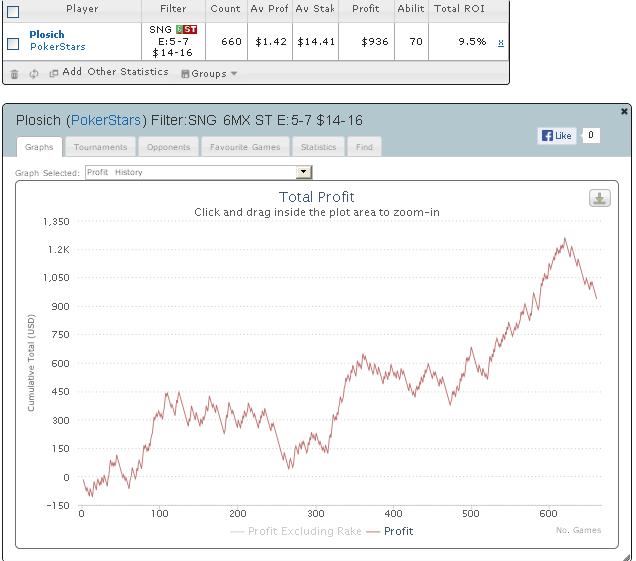Image resolution: width=636 pixels, height=561 pixels.
Task: Open the Graph Selected Profit History combo box
Action: [198, 172]
